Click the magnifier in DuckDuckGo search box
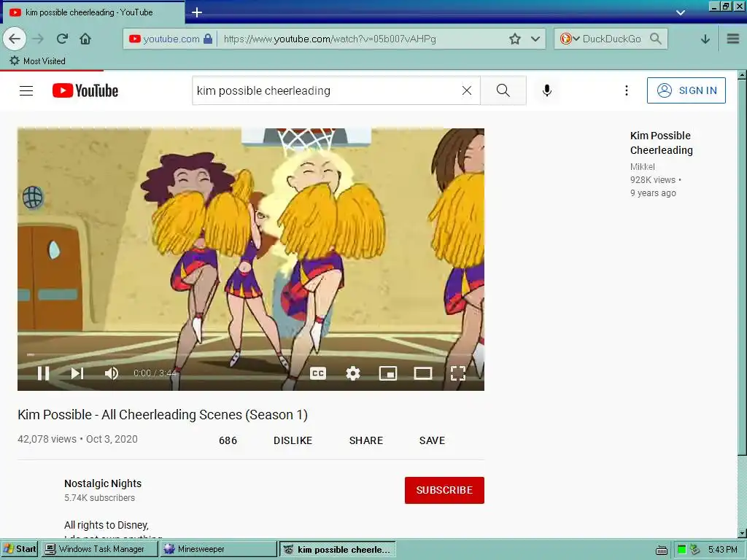This screenshot has height=560, width=747. coord(656,39)
